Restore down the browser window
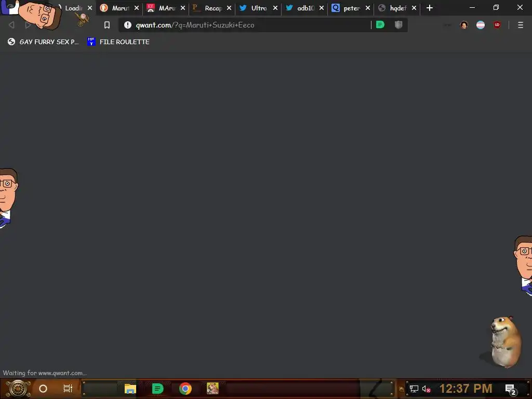This screenshot has height=399, width=532. [496, 7]
